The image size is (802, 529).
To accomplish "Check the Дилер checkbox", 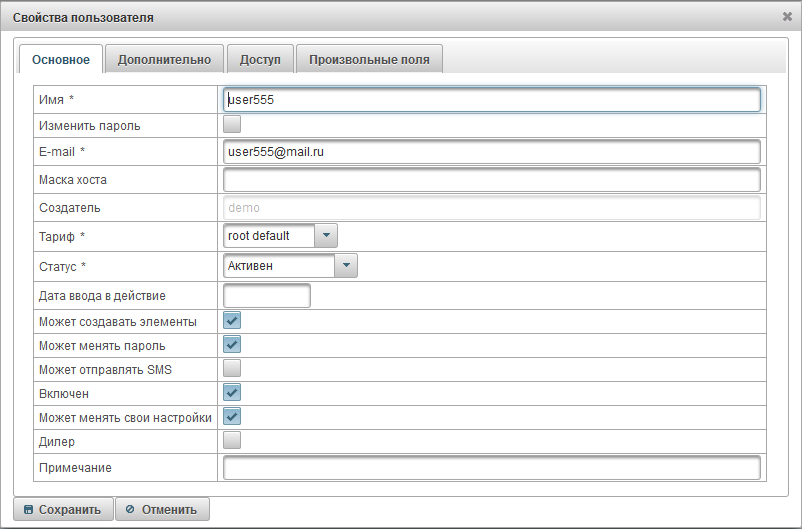I will coord(232,440).
